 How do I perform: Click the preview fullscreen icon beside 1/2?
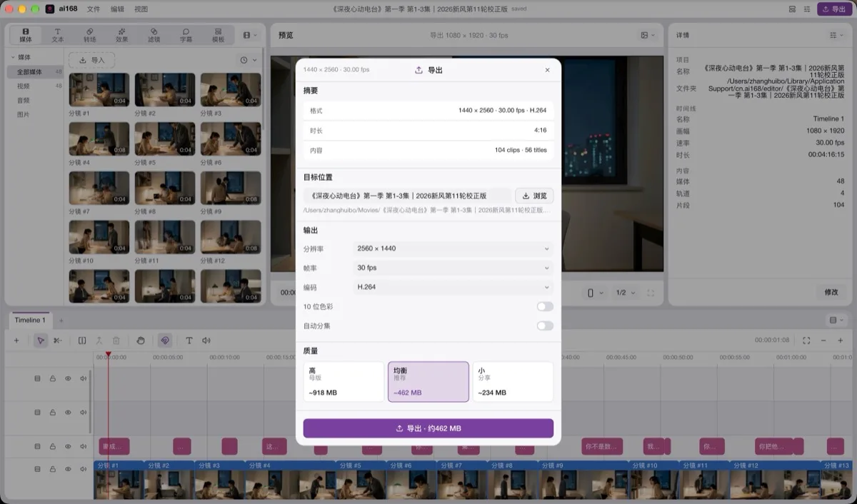click(x=651, y=293)
